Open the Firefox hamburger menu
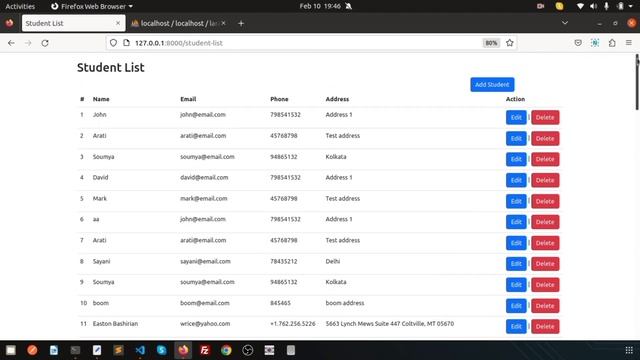This screenshot has width=640, height=360. (x=629, y=43)
